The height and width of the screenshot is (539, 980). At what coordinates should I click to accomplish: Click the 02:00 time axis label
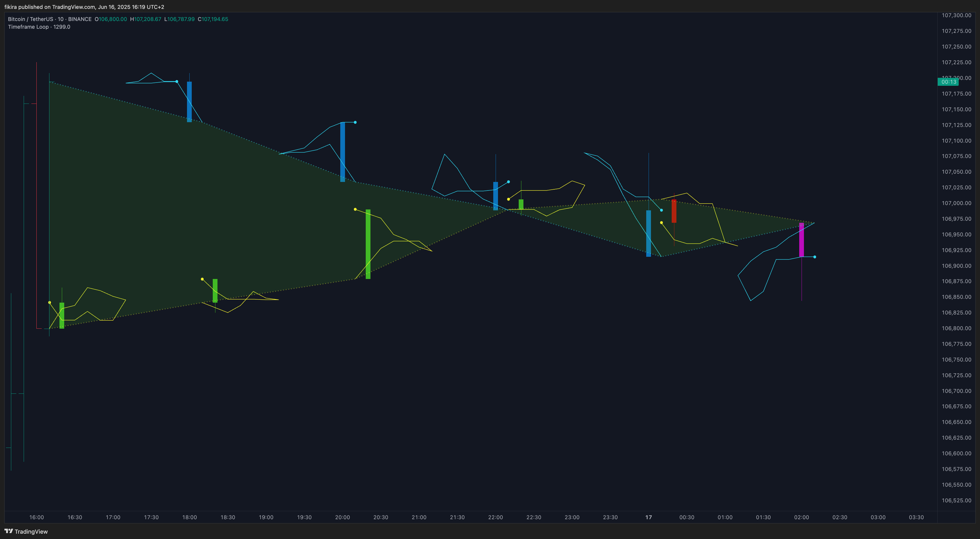[x=802, y=517]
